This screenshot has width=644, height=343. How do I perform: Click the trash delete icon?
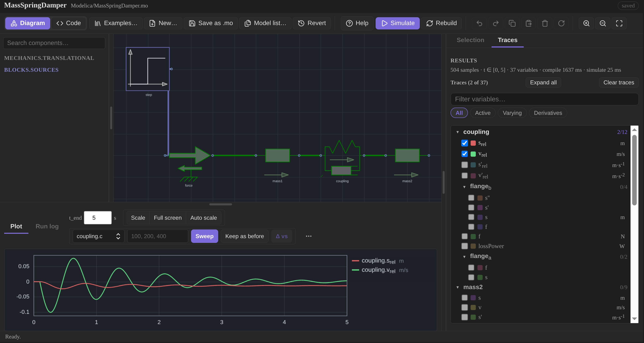pos(545,23)
